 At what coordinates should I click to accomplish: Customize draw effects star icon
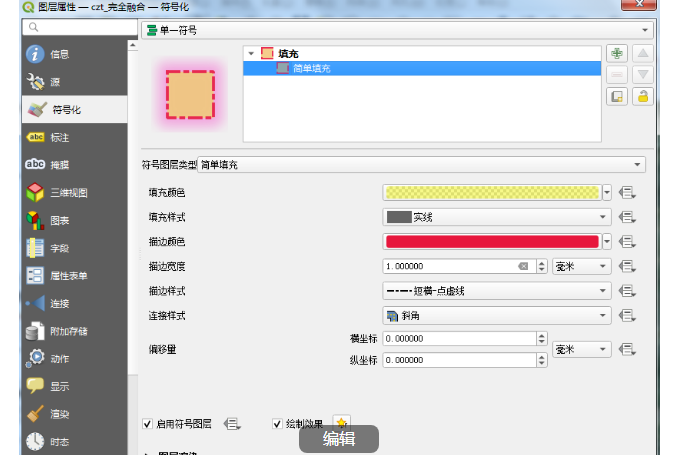(341, 422)
